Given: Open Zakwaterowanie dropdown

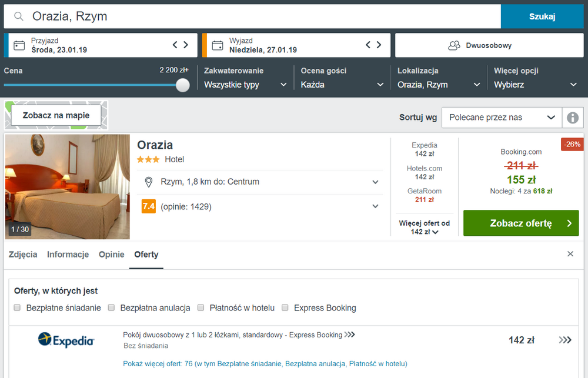Looking at the screenshot, I should 245,85.
